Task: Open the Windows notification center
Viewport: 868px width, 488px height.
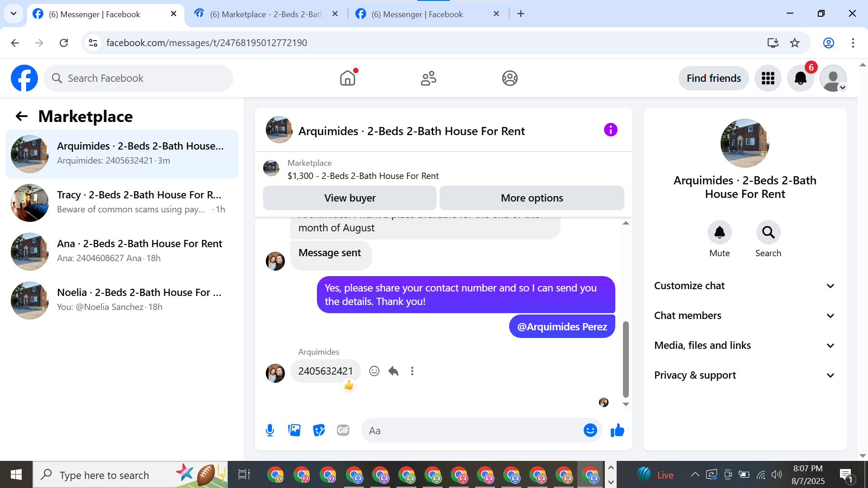Action: [846, 475]
